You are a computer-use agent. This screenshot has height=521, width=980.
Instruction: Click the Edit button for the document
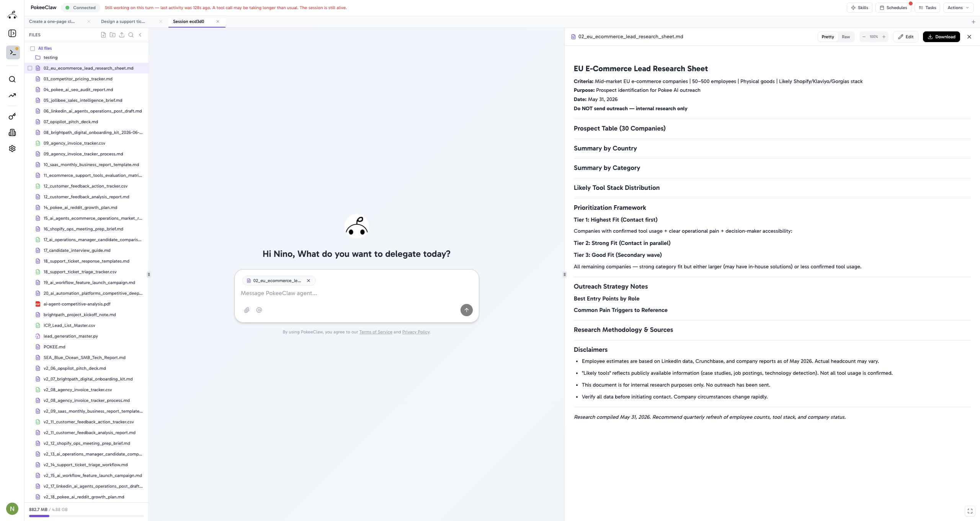(x=906, y=37)
